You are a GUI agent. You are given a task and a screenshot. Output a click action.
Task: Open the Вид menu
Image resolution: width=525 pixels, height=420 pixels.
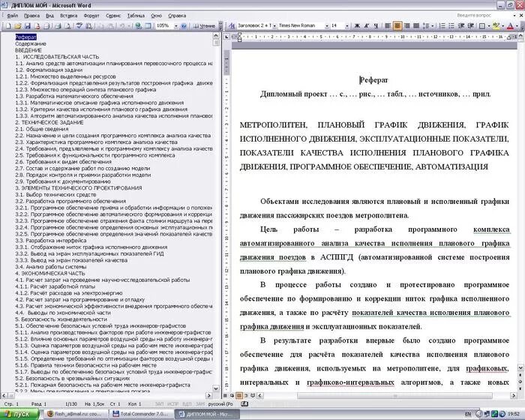50,16
